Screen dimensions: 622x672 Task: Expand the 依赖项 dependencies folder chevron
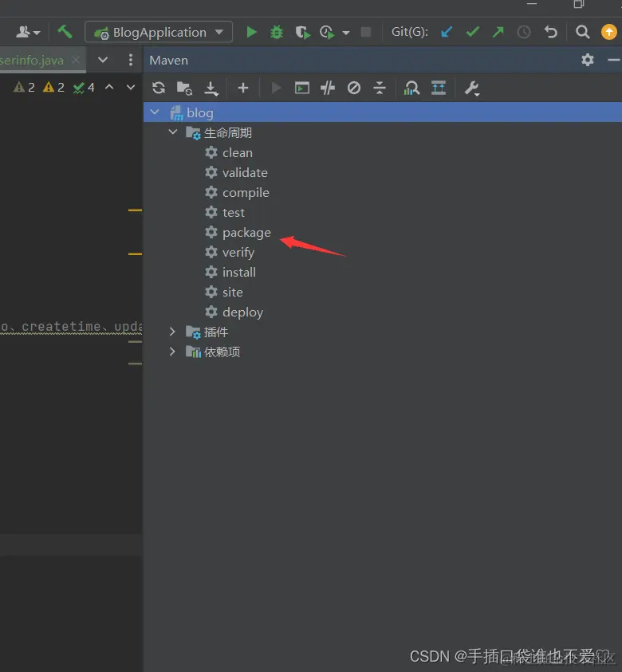pyautogui.click(x=172, y=352)
